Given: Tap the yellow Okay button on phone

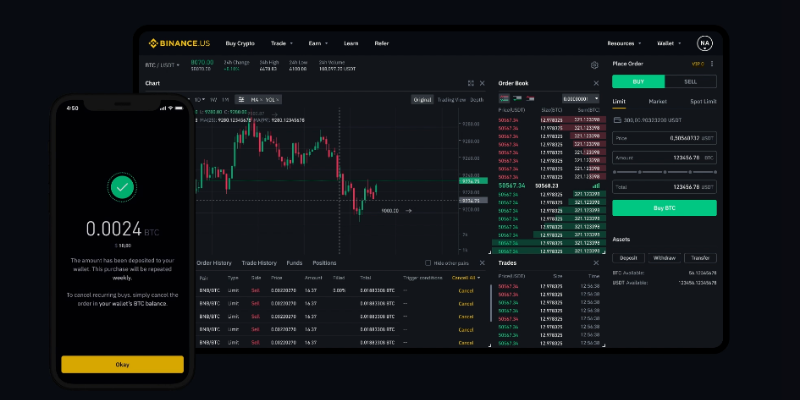Looking at the screenshot, I should click(x=122, y=364).
